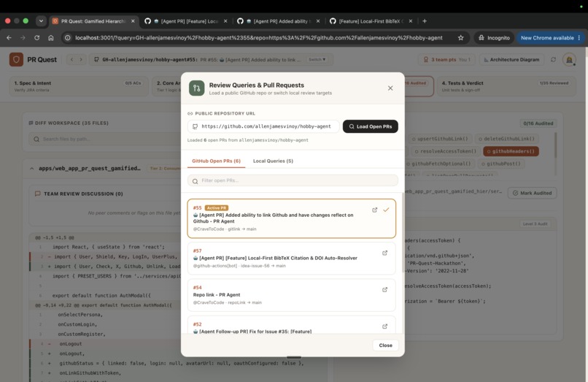Select the upsertGithubLink() function chip
The height and width of the screenshot is (382, 588).
[440, 139]
